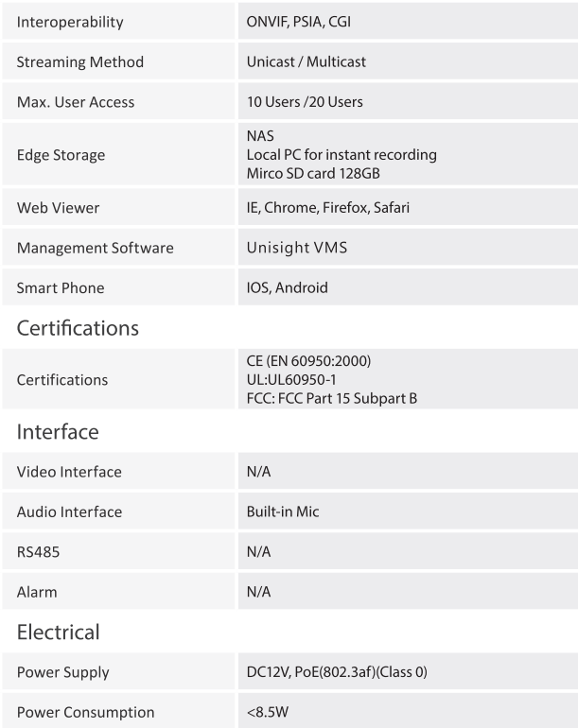Click the Interoperability row label
The width and height of the screenshot is (578, 728).
coord(70,22)
